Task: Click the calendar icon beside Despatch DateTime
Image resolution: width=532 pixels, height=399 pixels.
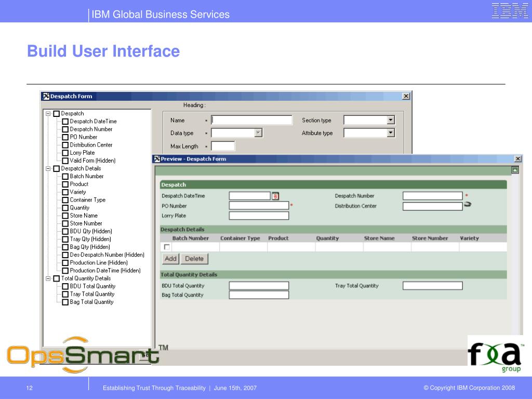Action: (x=275, y=196)
